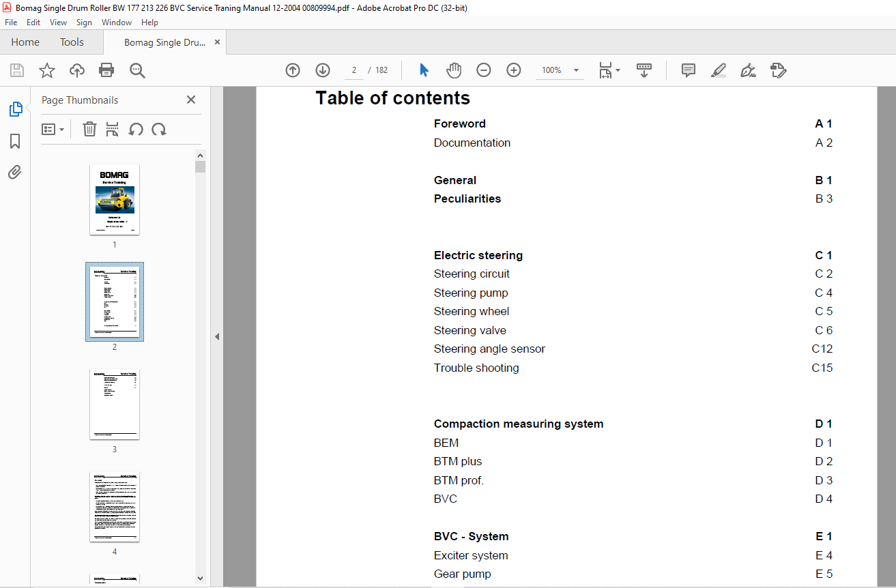Select page 1 thumbnail

(115, 200)
